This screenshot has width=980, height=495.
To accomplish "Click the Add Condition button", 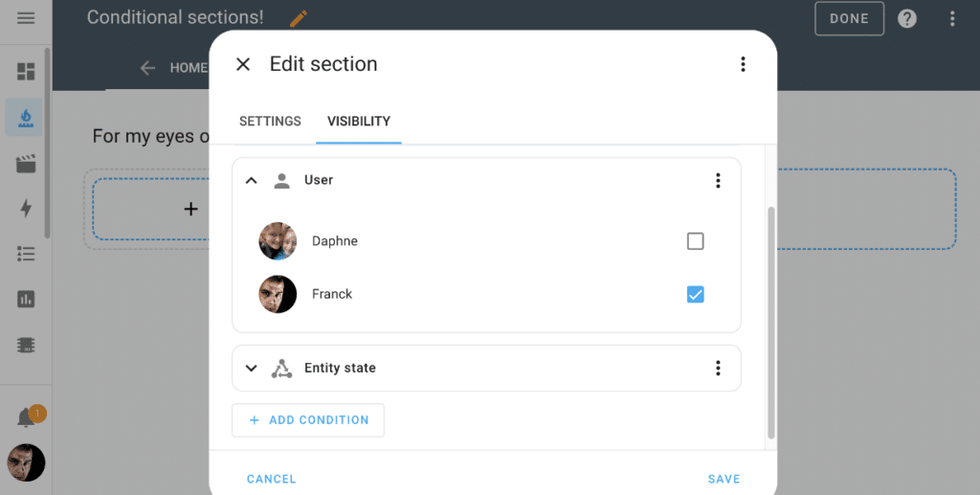I will 308,420.
